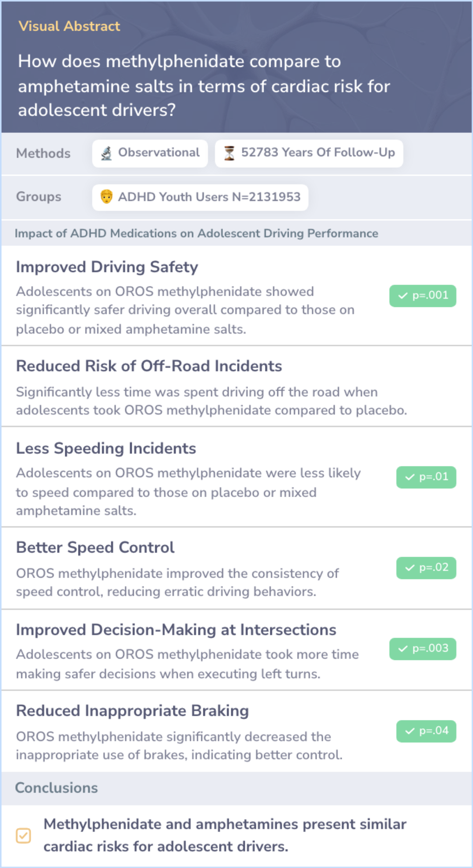Click the Visual Abstract label
Screen dimensions: 473x868
pyautogui.click(x=69, y=26)
